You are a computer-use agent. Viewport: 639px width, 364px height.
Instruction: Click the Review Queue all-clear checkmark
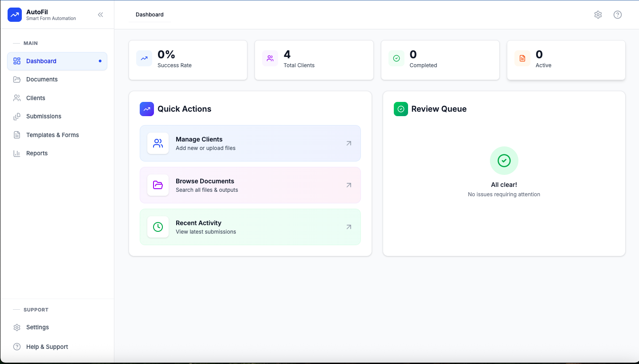[504, 161]
